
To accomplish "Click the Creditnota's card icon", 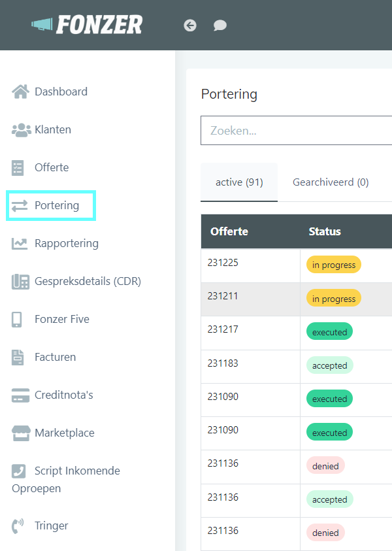I will [x=20, y=395].
